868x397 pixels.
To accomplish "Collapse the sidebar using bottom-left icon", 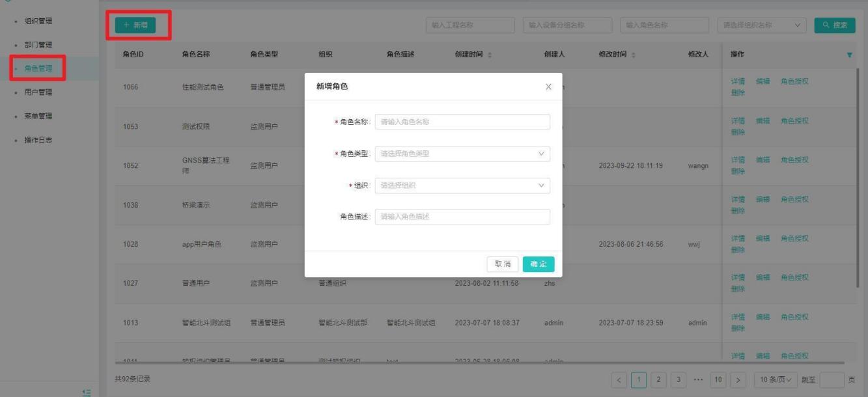I will click(86, 392).
